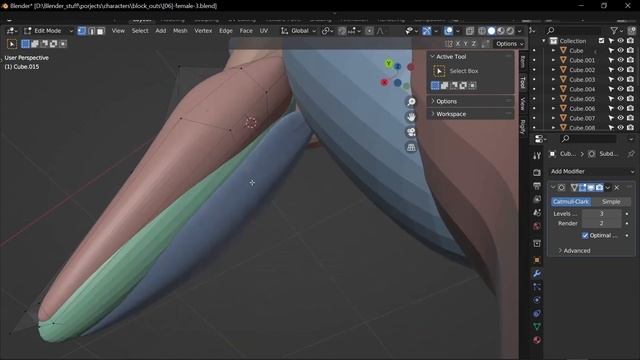640x360 pixels.
Task: Toggle camera view viewport icon
Action: coord(411,132)
